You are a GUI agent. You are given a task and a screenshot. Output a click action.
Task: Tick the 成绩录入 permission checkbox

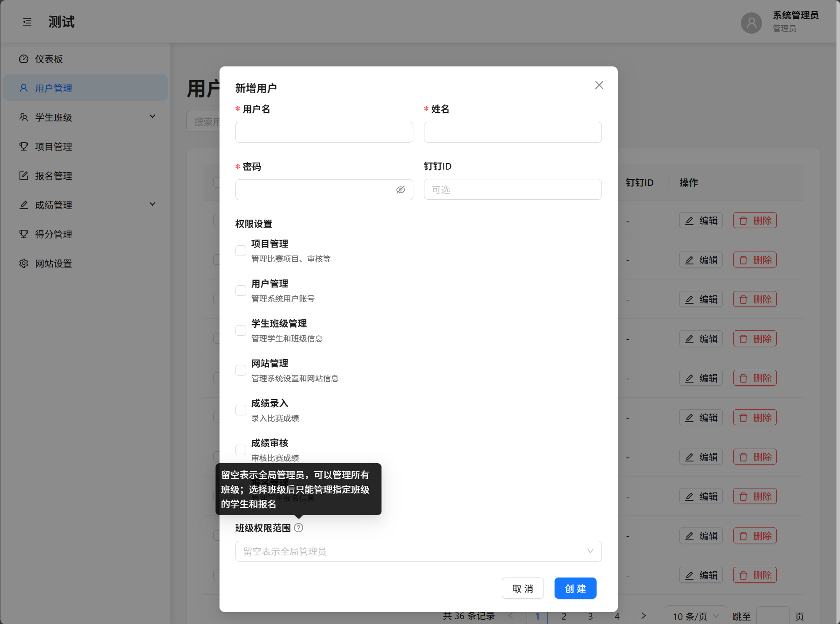pyautogui.click(x=241, y=410)
